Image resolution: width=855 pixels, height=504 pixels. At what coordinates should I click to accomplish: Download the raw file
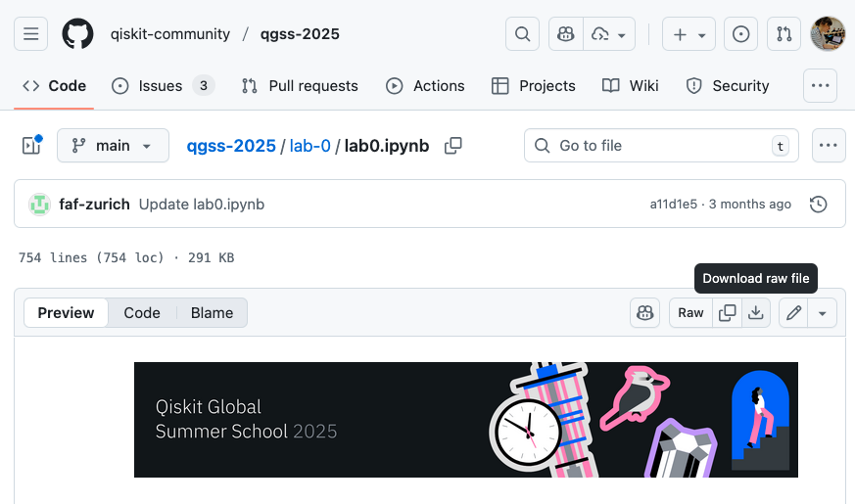(755, 313)
